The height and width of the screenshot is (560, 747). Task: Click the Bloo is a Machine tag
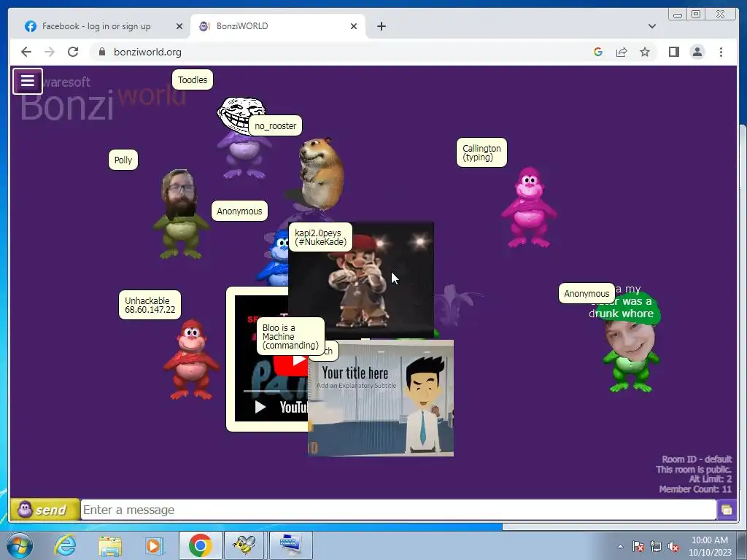point(290,337)
